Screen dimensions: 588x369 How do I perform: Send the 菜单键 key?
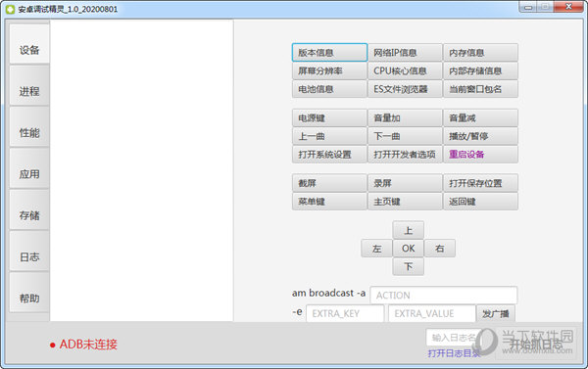[x=329, y=202]
